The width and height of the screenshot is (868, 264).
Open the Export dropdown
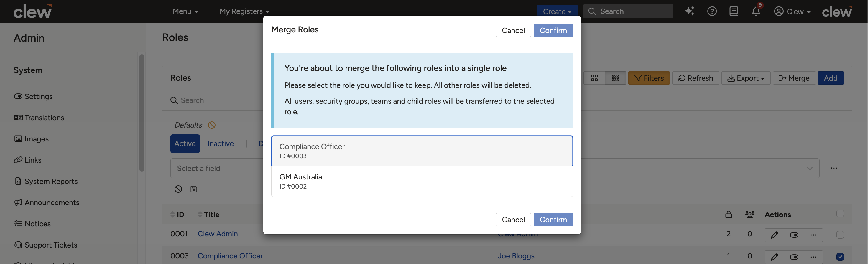(746, 78)
